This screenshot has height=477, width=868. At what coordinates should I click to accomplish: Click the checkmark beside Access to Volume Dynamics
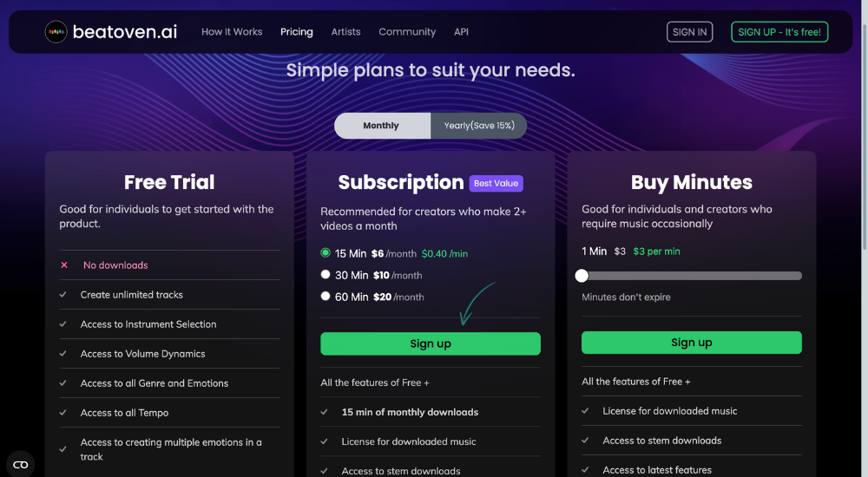pos(63,354)
